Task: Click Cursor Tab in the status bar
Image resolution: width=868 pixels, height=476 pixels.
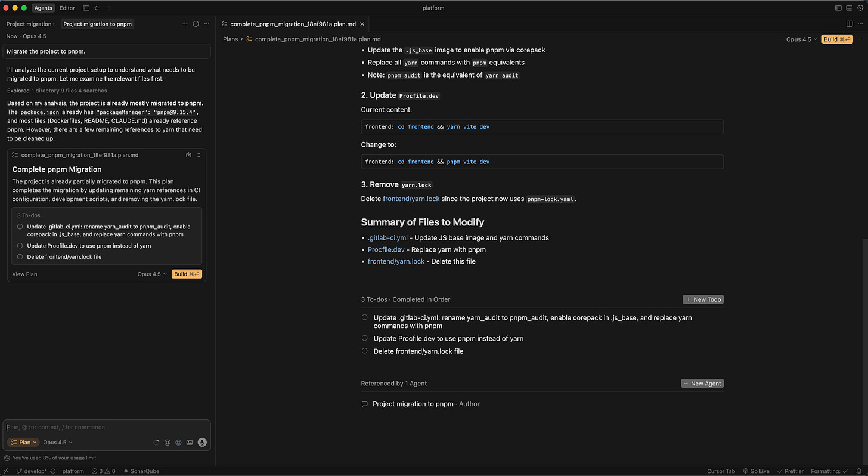Action: pos(721,471)
